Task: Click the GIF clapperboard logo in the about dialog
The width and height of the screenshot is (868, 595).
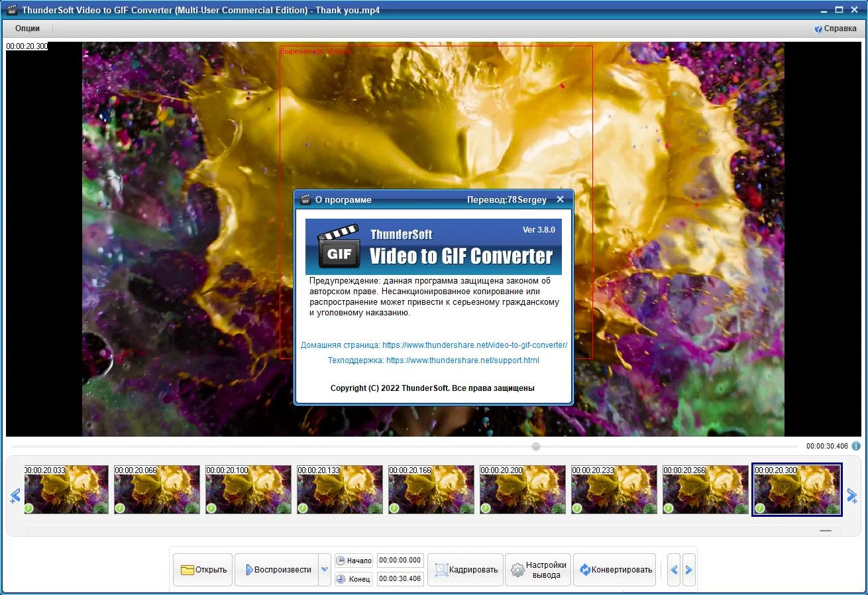Action: pos(340,246)
